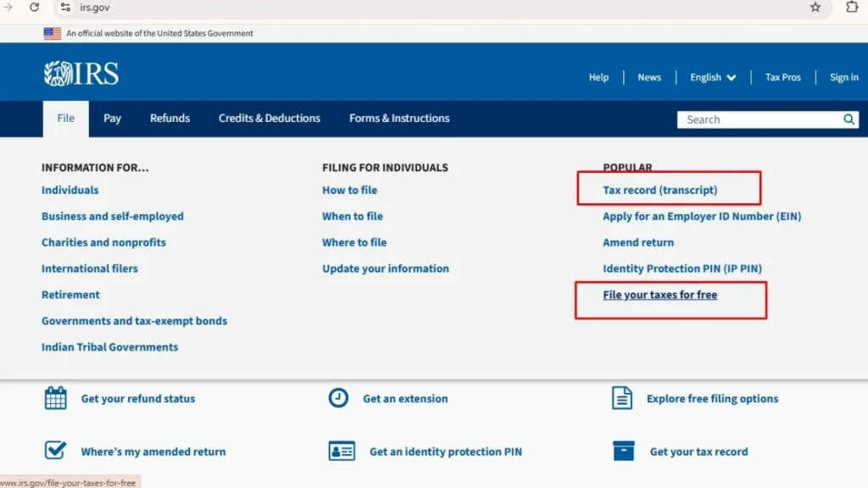Click Apply for an Employer ID Number (EIN)
This screenshot has height=488, width=868.
702,216
